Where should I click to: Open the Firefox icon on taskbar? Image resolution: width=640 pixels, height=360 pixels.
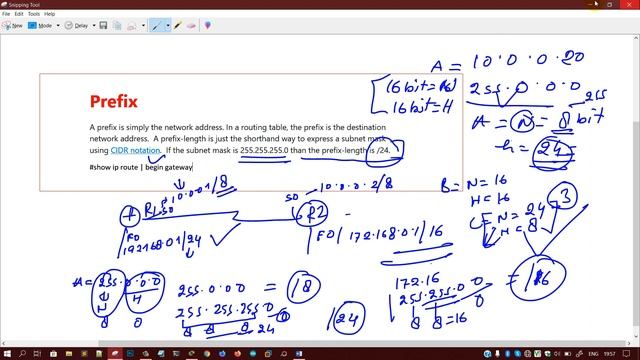238,353
